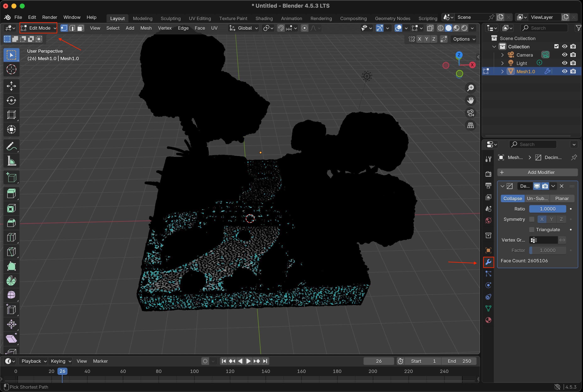Toggle camera view gizmo icon
The width and height of the screenshot is (583, 392).
pos(471,113)
